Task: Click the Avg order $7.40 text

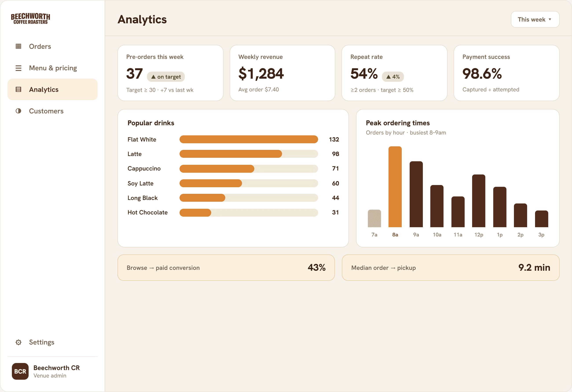Action: [x=258, y=89]
